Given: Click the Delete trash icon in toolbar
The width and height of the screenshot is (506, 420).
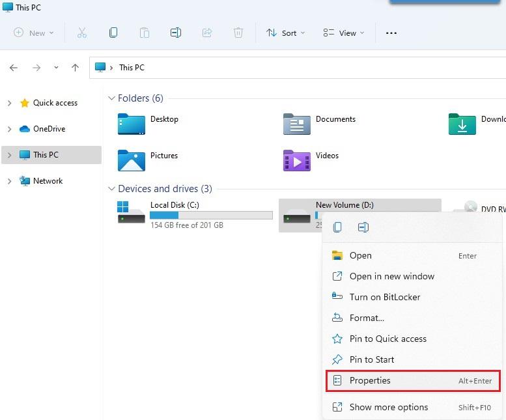Looking at the screenshot, I should coord(238,33).
